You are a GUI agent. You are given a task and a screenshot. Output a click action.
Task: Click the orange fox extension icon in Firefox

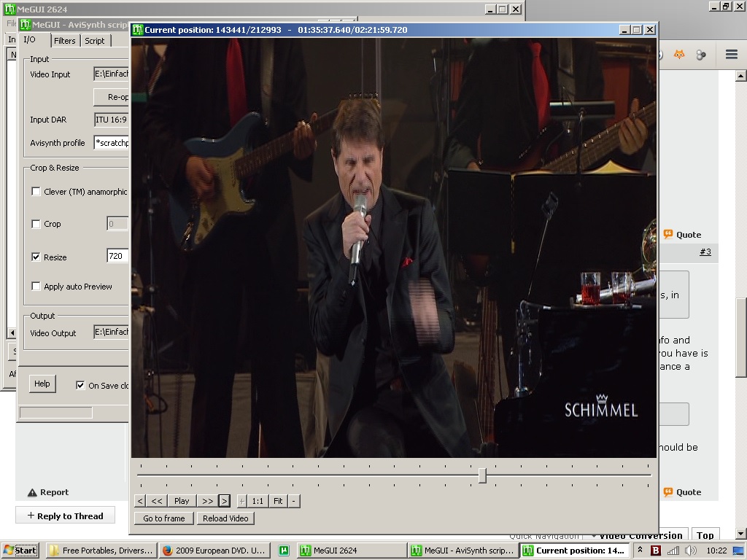[679, 55]
